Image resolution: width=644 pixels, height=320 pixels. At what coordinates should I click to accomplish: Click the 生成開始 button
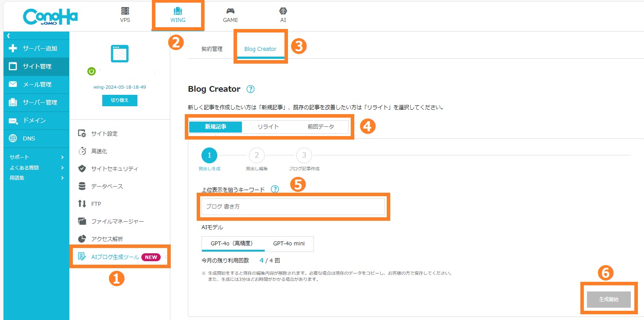tap(609, 299)
